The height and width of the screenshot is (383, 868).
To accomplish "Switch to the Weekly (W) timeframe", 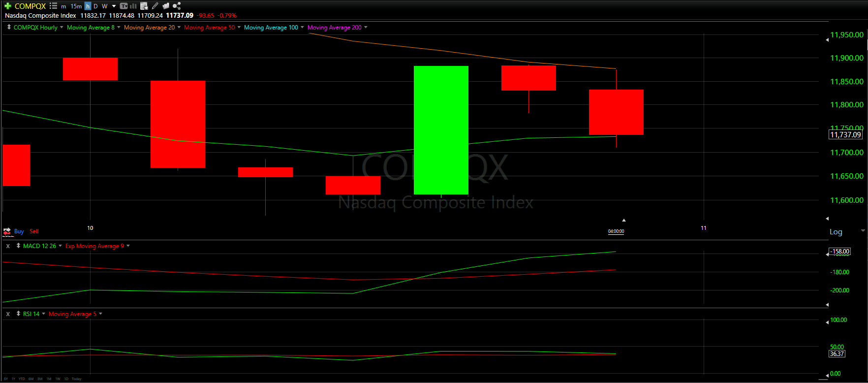I will coord(104,6).
